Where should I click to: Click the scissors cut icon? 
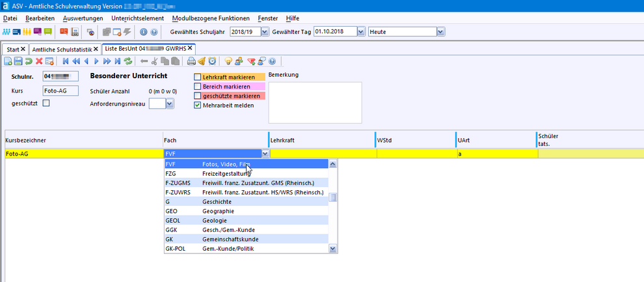click(x=154, y=61)
